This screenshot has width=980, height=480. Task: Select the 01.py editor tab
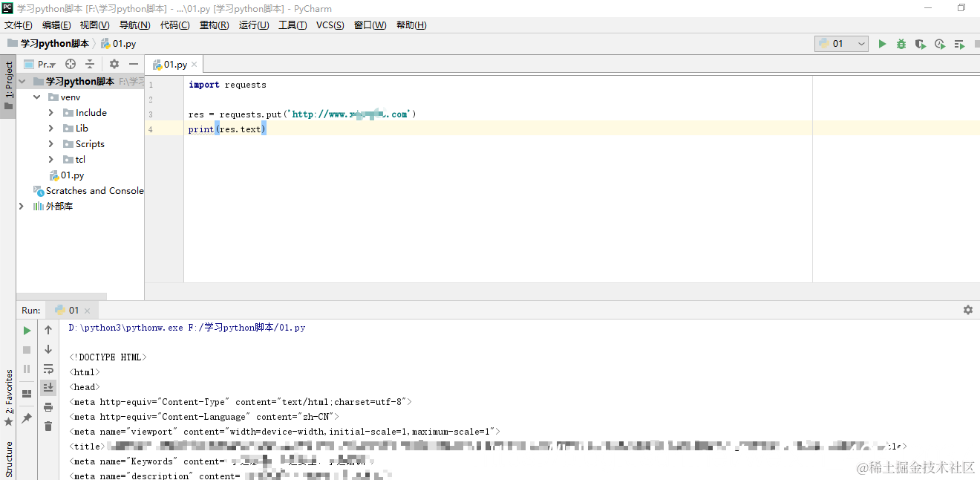(175, 65)
